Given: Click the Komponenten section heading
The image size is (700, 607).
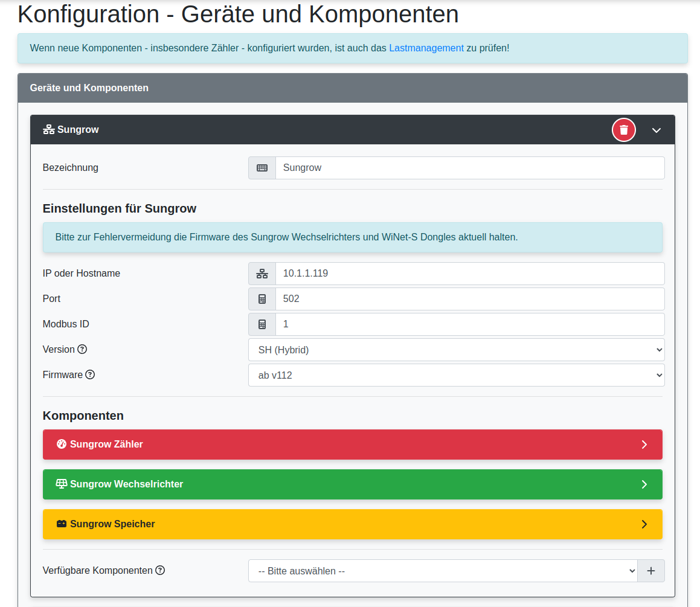Looking at the screenshot, I should pos(83,416).
